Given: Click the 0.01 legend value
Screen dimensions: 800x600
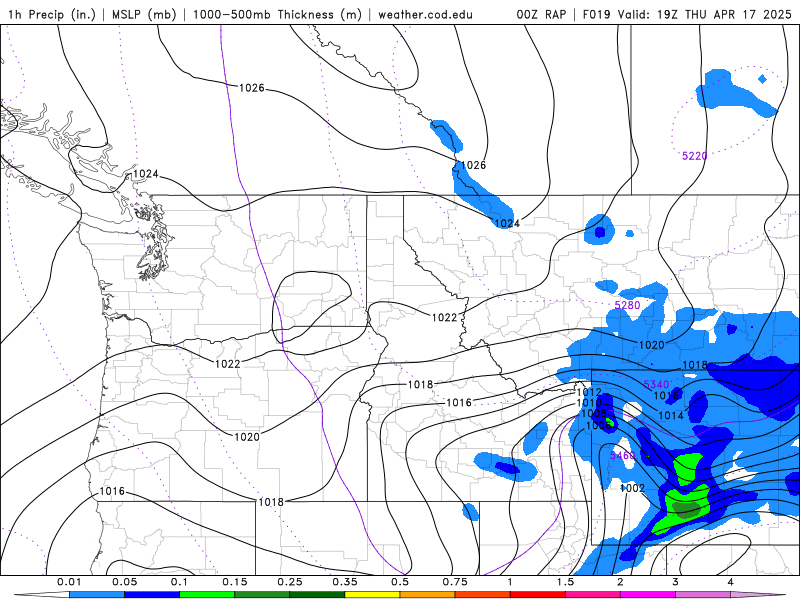Looking at the screenshot, I should [69, 582].
